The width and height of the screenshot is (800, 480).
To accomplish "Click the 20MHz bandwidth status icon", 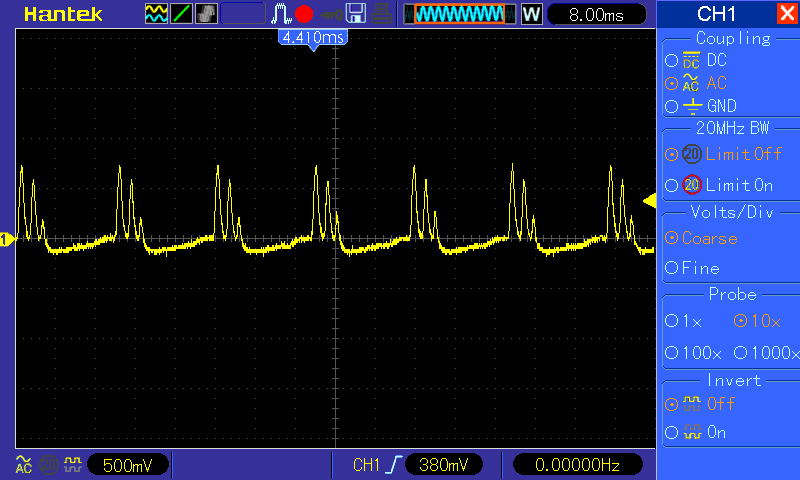I will (48, 465).
